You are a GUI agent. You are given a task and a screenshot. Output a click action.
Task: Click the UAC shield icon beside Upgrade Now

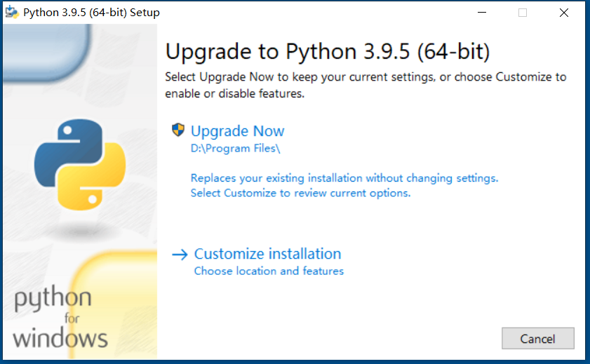(x=178, y=130)
